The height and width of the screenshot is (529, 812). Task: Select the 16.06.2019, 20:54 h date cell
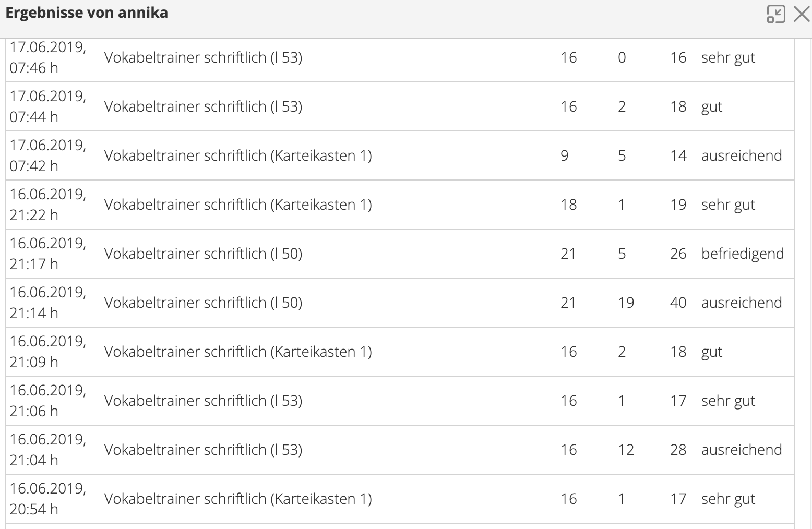point(48,499)
